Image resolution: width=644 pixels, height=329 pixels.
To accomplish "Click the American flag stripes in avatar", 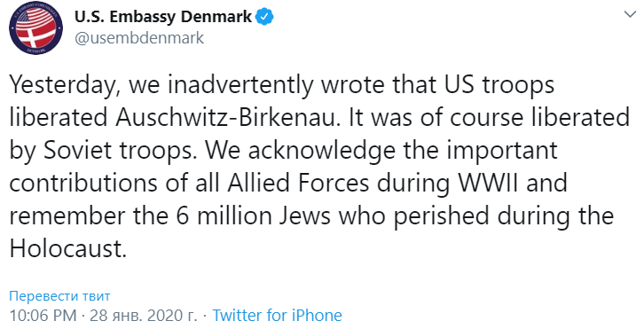I will (38, 17).
